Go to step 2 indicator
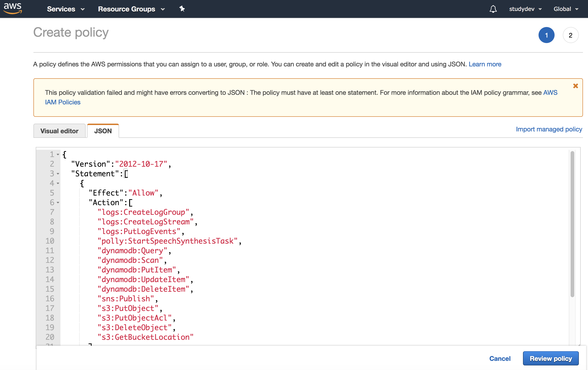The height and width of the screenshot is (370, 588). [x=570, y=35]
